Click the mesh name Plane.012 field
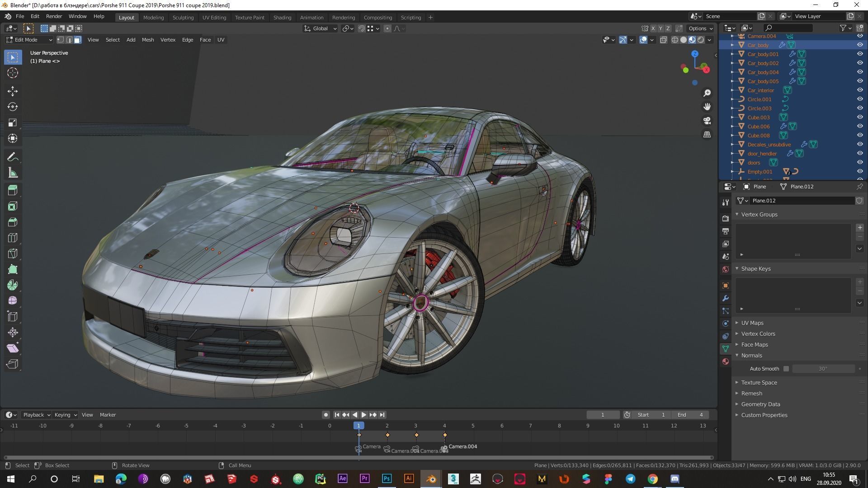868x488 pixels. click(802, 201)
